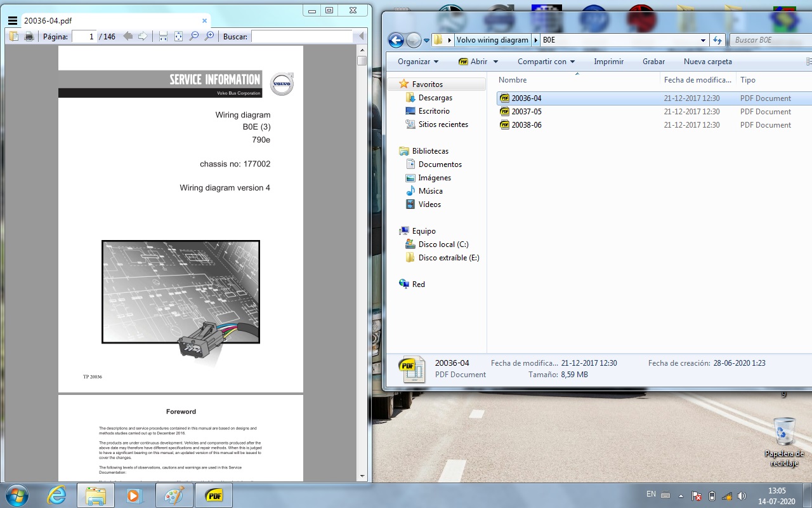Sort by Fecha de modificación column
The height and width of the screenshot is (508, 812).
[x=698, y=80]
